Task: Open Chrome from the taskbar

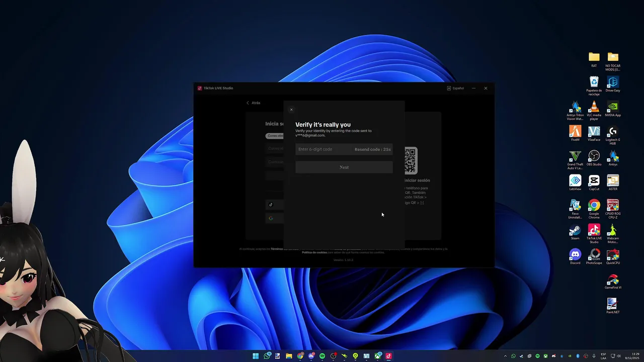Action: pyautogui.click(x=300, y=356)
